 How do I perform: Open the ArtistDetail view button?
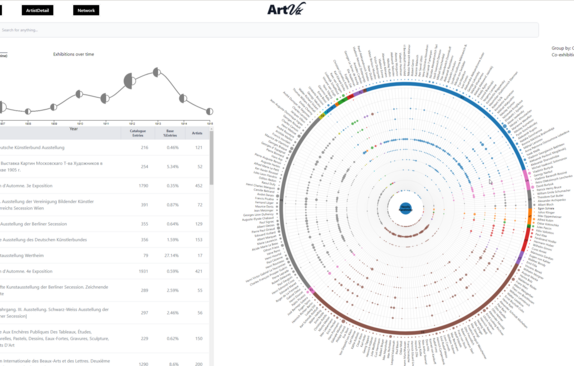coord(37,10)
